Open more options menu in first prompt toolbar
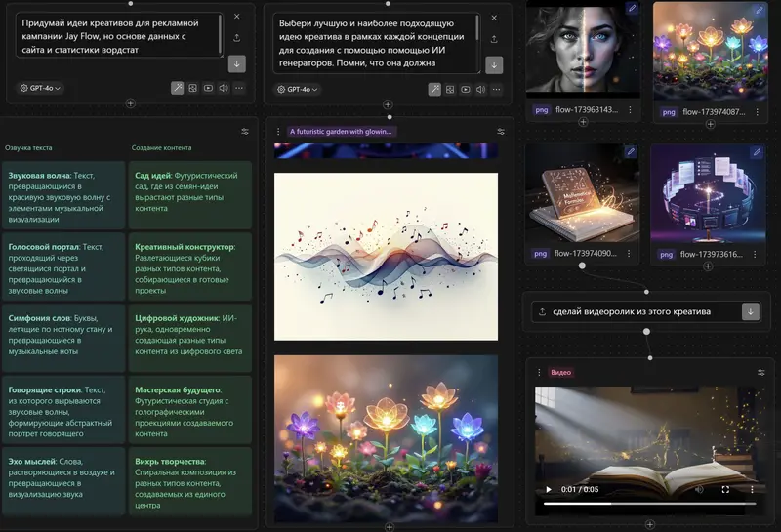The image size is (781, 532). (239, 89)
